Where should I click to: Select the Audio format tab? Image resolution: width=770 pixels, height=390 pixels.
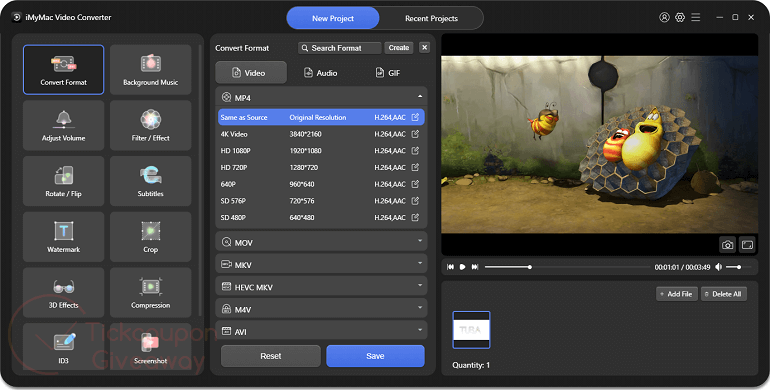[321, 73]
